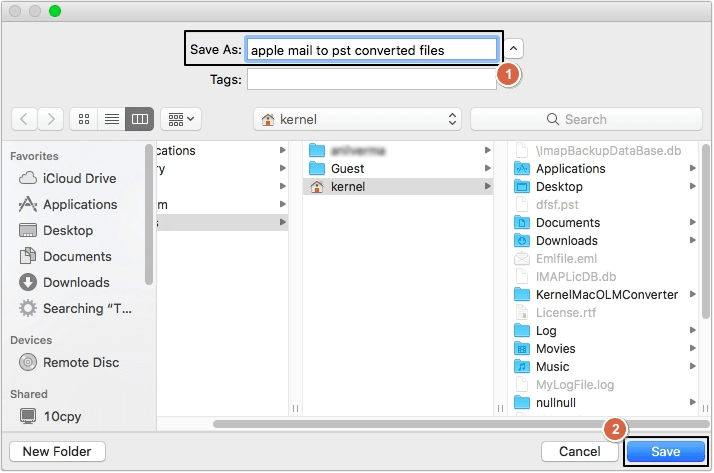Click the Cancel button
This screenshot has height=473, width=714.
579,452
